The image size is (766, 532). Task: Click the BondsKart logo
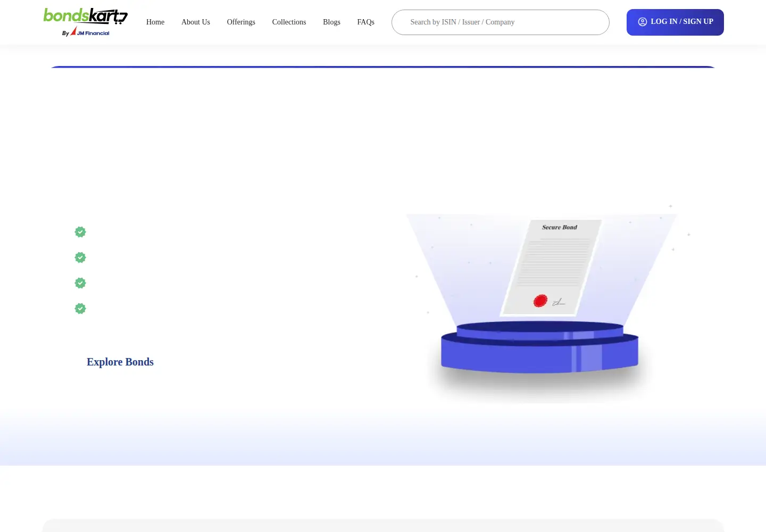86,22
